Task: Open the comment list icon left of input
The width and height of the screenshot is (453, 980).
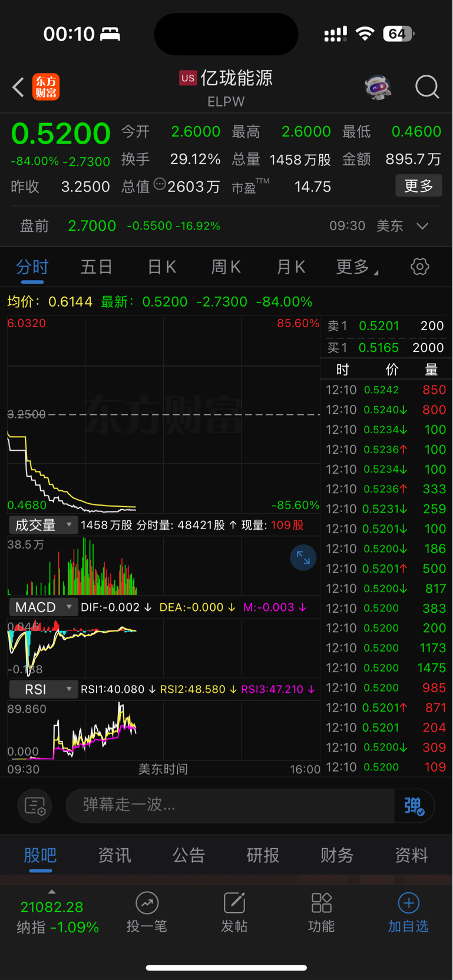Action: [x=35, y=806]
